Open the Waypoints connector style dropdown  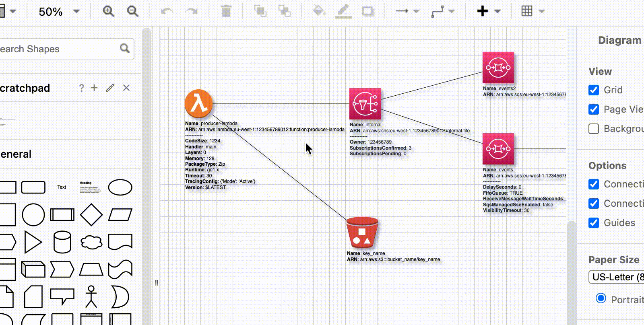443,11
